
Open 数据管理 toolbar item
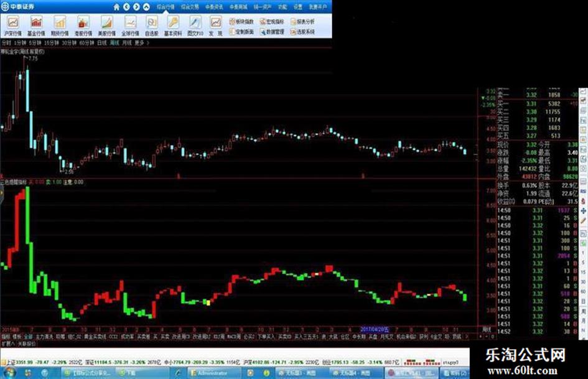[272, 32]
